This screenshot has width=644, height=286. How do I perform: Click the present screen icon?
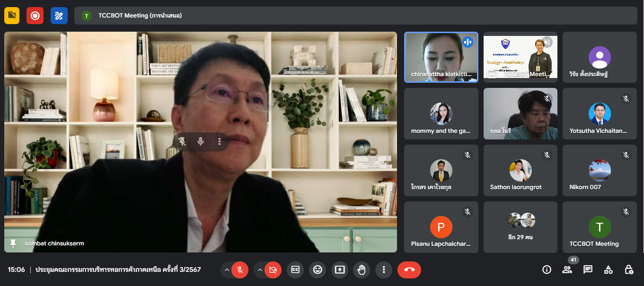coord(339,270)
